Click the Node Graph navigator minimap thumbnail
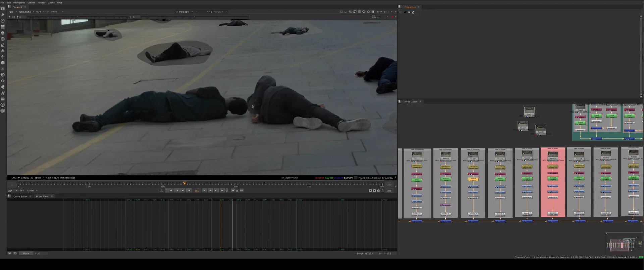The image size is (644, 270). (x=624, y=245)
